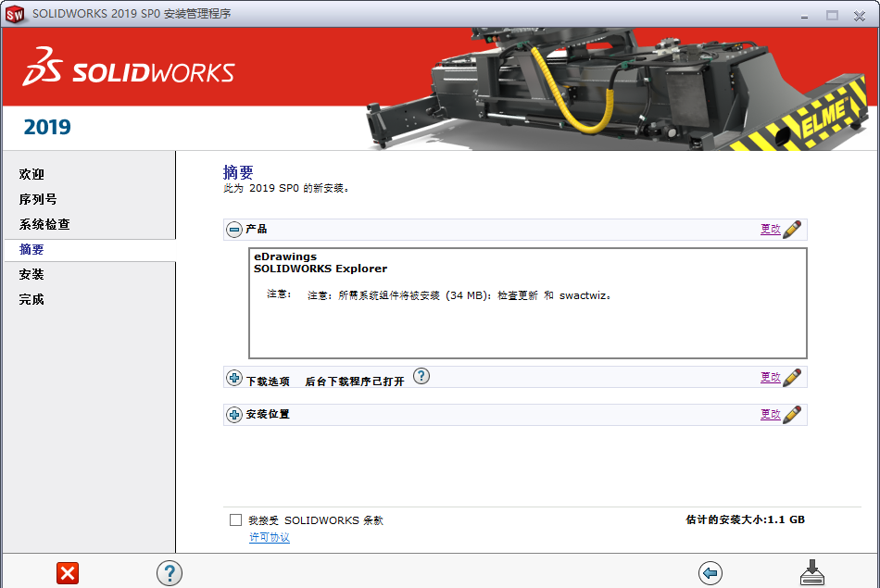Minimize the installer window
880x588 pixels.
point(804,16)
